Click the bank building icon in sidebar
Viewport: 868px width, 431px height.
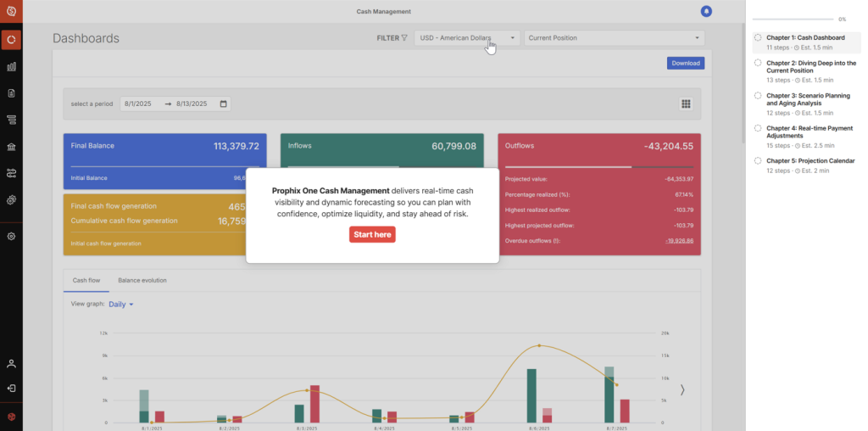11,147
